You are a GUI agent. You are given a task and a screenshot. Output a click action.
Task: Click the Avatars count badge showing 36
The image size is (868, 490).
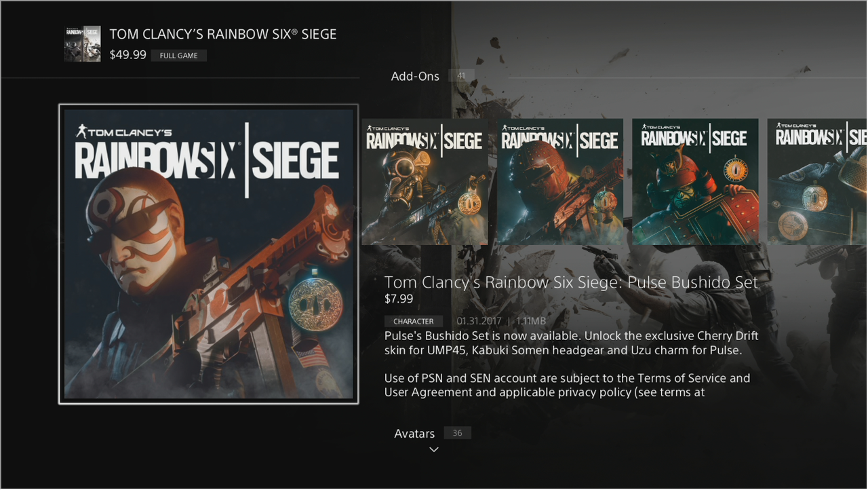point(457,433)
